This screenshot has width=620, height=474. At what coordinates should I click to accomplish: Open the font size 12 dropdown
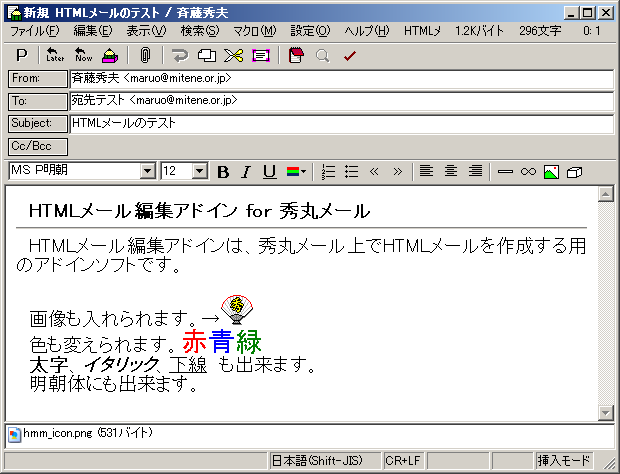pyautogui.click(x=200, y=171)
